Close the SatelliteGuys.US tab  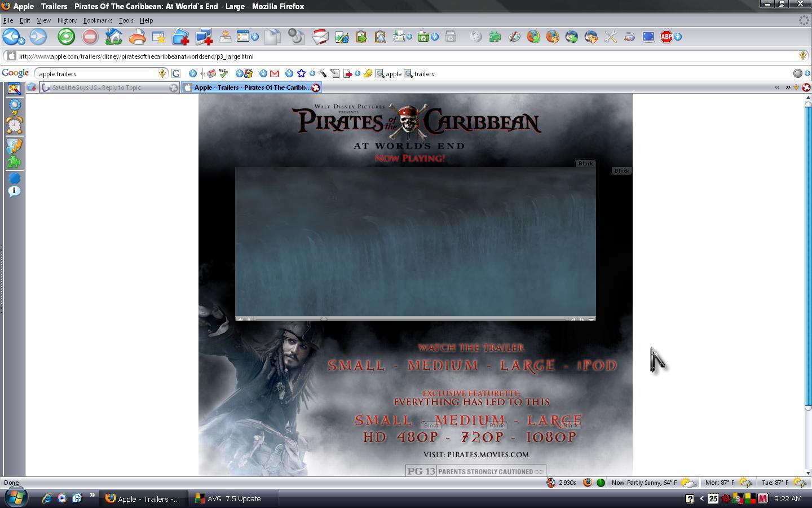click(174, 87)
